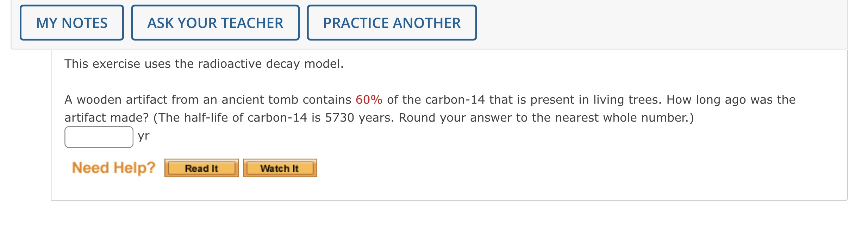Focus the answer field for the artifact age
The width and height of the screenshot is (868, 227).
coord(99,137)
